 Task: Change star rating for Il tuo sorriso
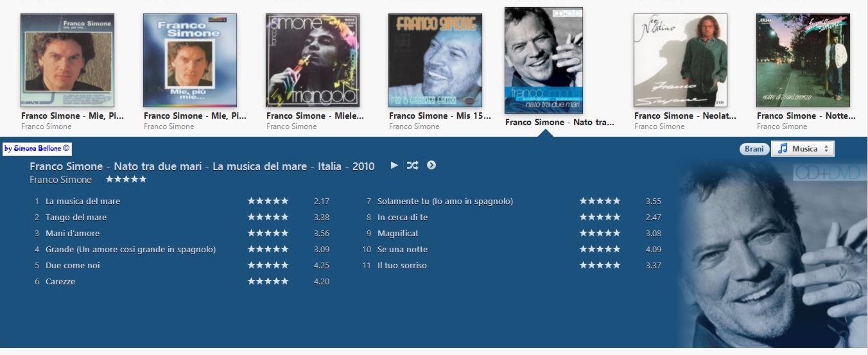[x=600, y=265]
